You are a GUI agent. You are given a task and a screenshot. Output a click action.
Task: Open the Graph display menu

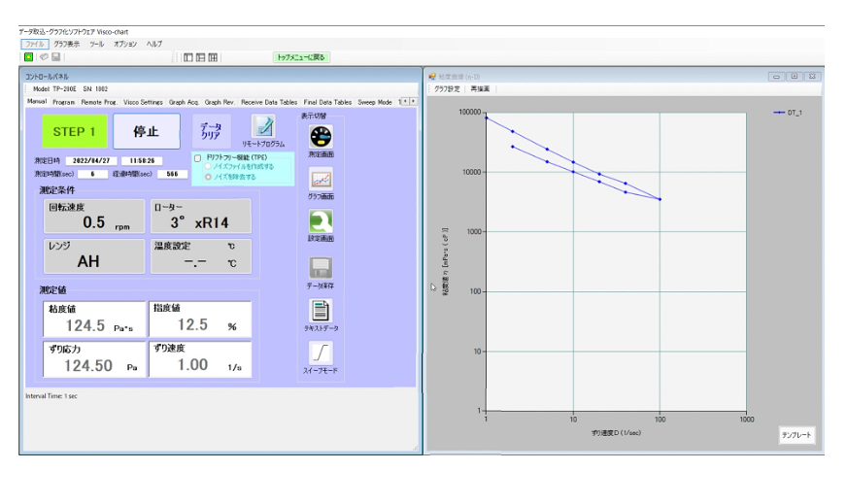[x=66, y=44]
